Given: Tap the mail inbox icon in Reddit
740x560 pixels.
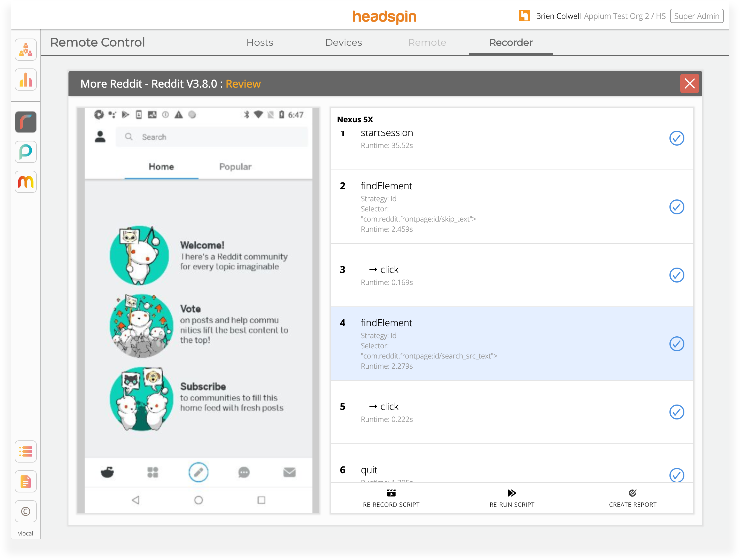Looking at the screenshot, I should pyautogui.click(x=289, y=472).
